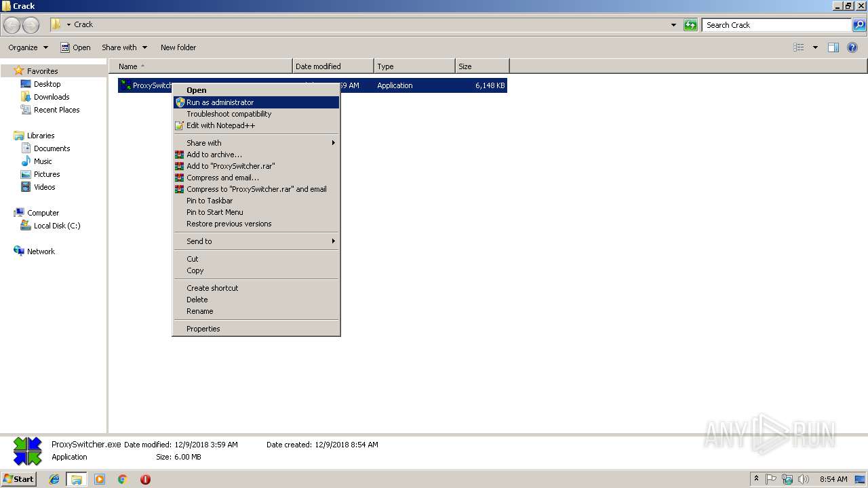868x488 pixels.
Task: Choose Restore previous versions
Action: 256,224
